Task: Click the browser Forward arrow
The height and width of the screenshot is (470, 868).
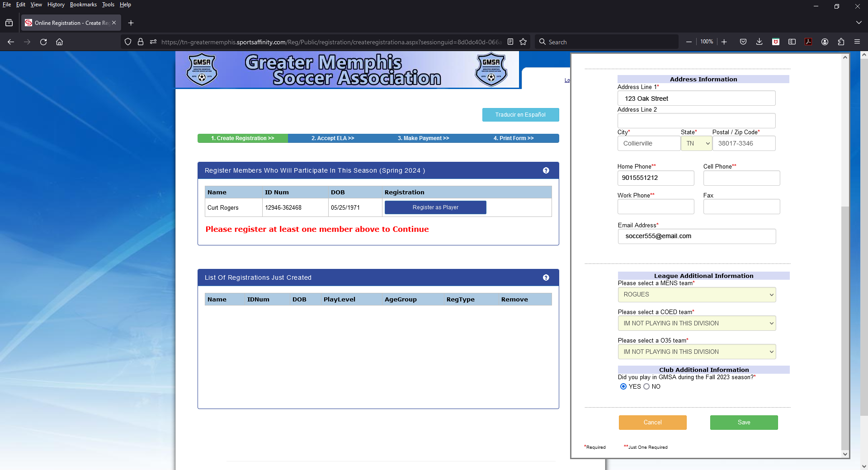Action: click(27, 42)
